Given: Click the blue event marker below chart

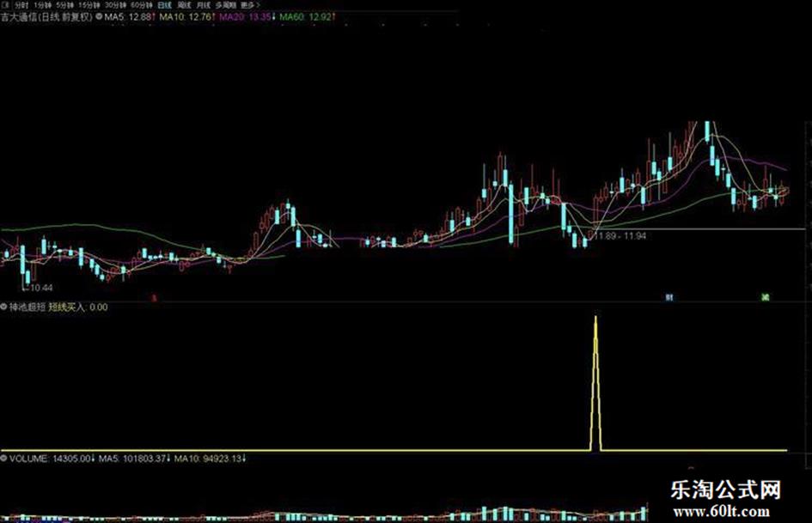Looking at the screenshot, I should click(x=669, y=298).
